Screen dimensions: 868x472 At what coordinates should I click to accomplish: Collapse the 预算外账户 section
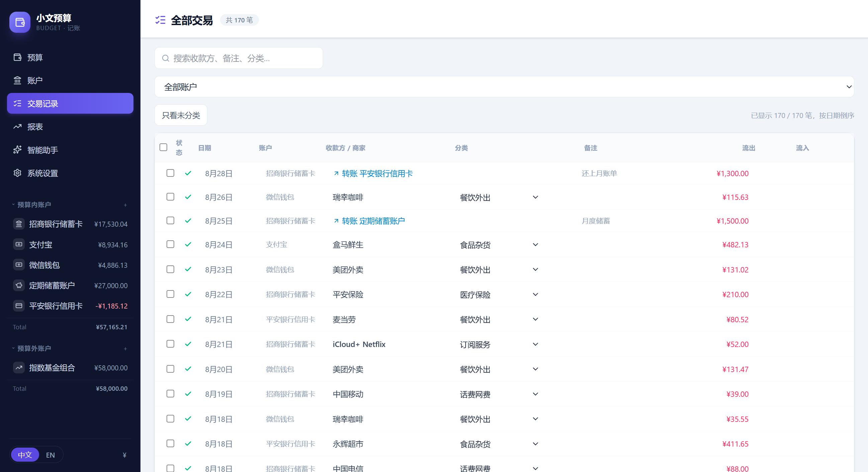pos(31,348)
